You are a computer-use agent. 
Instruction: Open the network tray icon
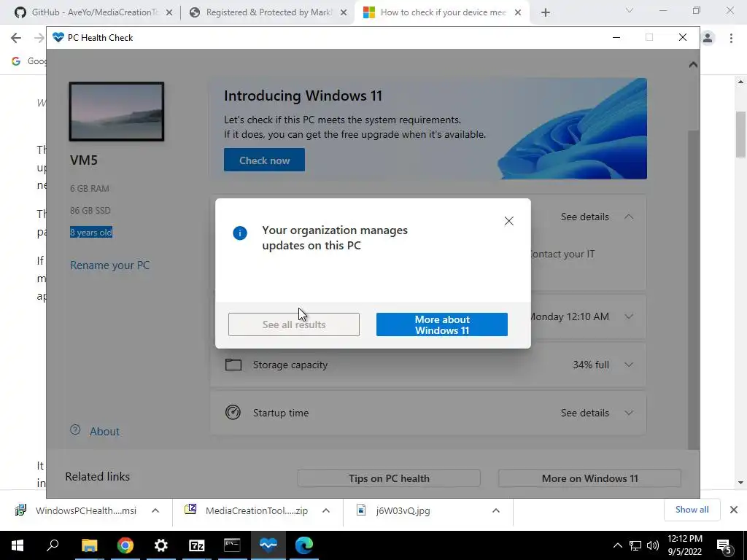[635, 545]
